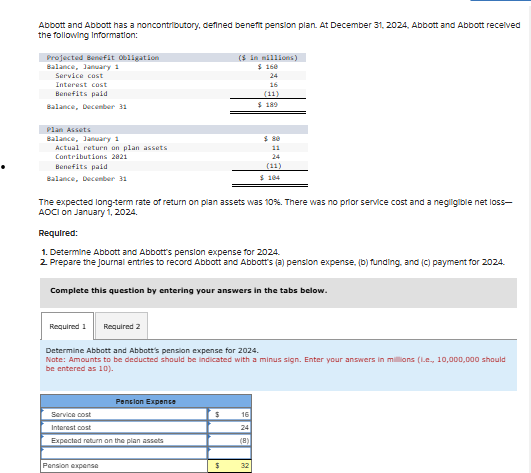Open the Service cost row label dropdown
This screenshot has height=473, width=531.
point(124,414)
